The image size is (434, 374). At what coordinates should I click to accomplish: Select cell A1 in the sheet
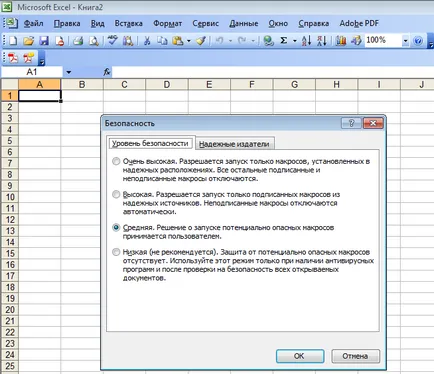[40, 96]
